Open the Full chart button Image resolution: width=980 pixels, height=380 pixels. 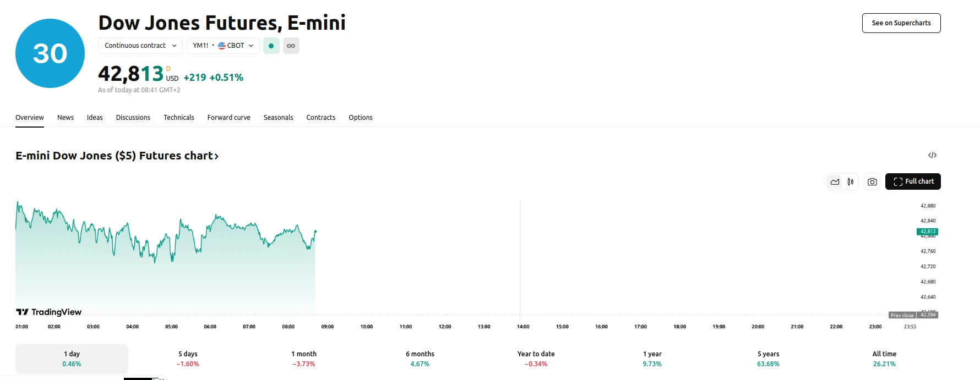coord(913,181)
